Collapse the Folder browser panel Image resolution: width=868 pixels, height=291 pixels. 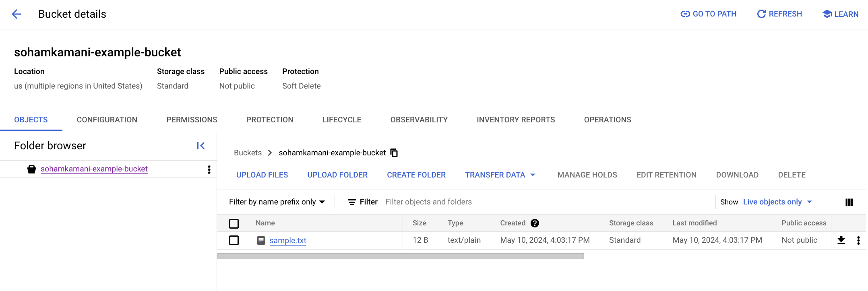pos(200,146)
